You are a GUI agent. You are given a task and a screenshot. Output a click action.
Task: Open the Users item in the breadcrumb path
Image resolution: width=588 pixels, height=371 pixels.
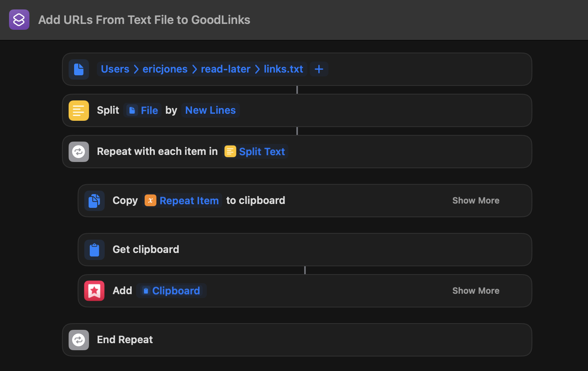[x=115, y=69]
